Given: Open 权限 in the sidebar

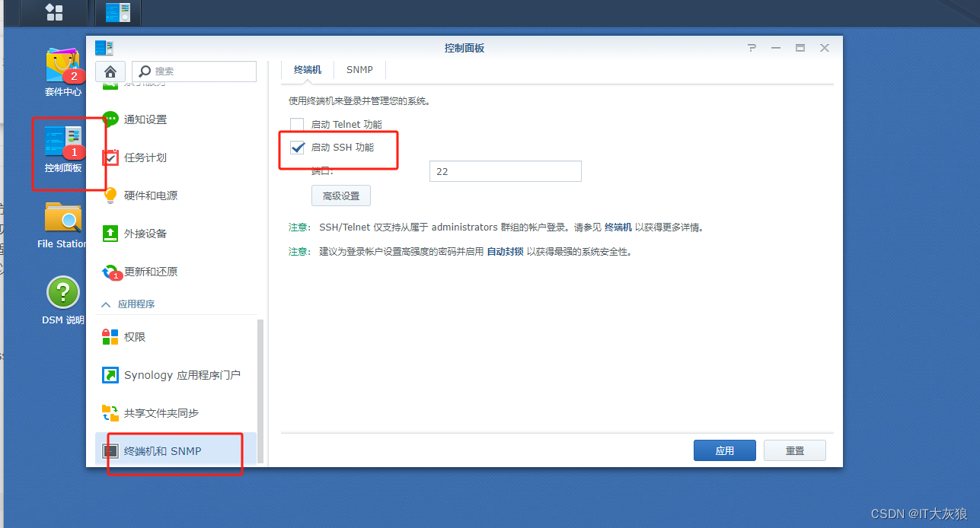Looking at the screenshot, I should 176,337.
